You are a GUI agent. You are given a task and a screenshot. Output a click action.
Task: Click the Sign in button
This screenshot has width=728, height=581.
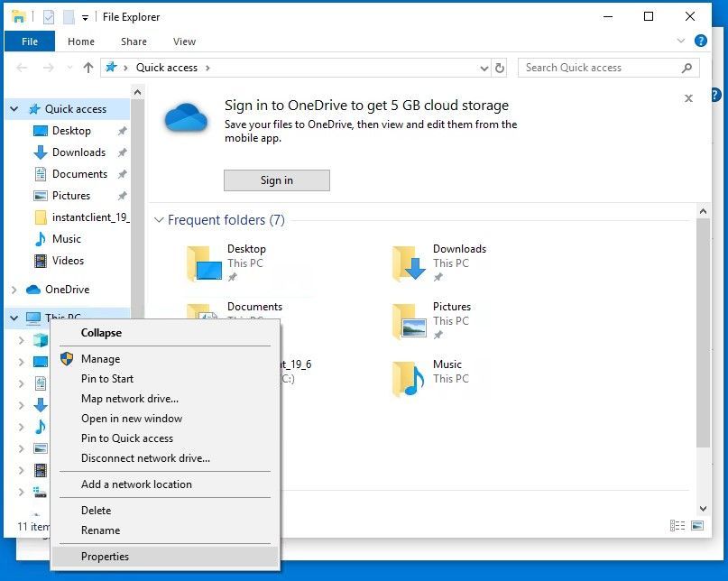tap(277, 180)
